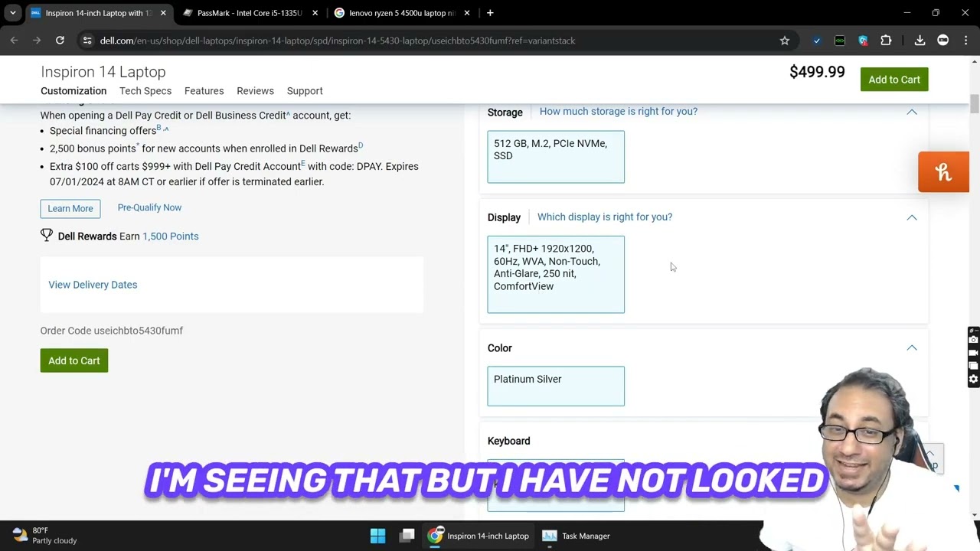This screenshot has height=551, width=980.
Task: Open a new browser tab
Action: 490,13
